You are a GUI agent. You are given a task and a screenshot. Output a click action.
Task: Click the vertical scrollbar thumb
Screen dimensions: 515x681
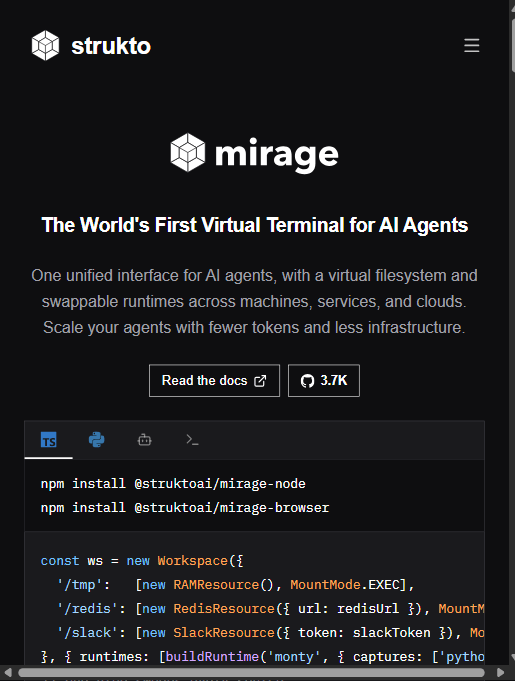point(513,43)
